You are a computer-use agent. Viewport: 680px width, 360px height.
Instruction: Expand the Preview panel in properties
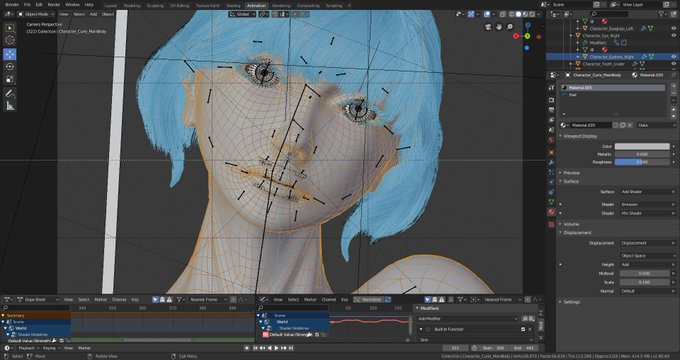pyautogui.click(x=571, y=173)
